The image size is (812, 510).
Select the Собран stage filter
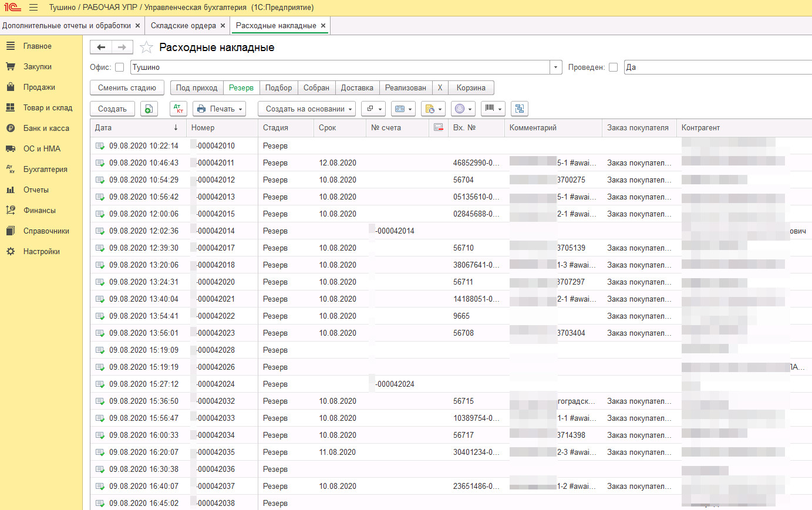pyautogui.click(x=316, y=87)
